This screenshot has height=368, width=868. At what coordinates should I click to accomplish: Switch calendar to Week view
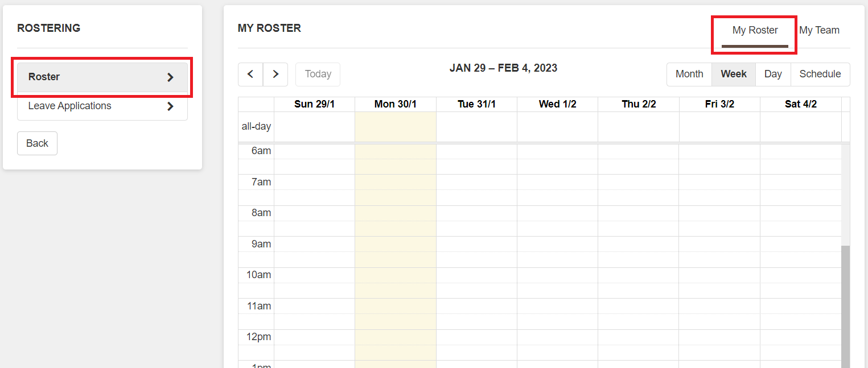[x=734, y=75]
